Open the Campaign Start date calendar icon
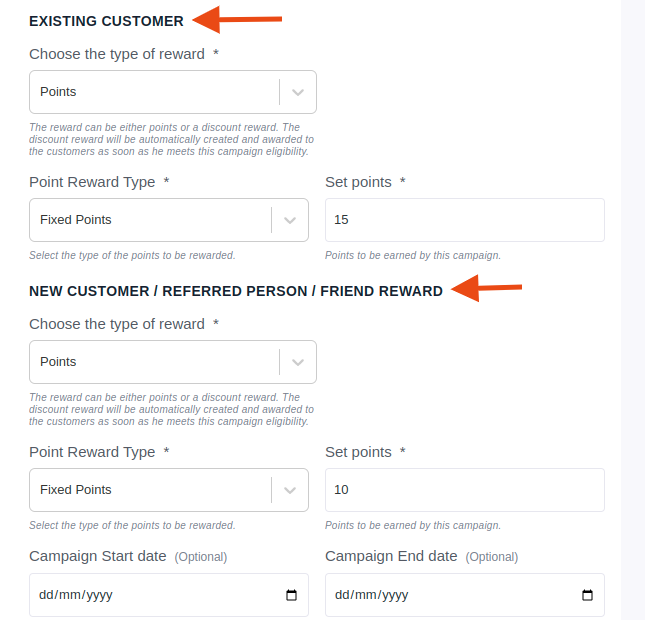Viewport: 645px width, 620px height. tap(291, 595)
